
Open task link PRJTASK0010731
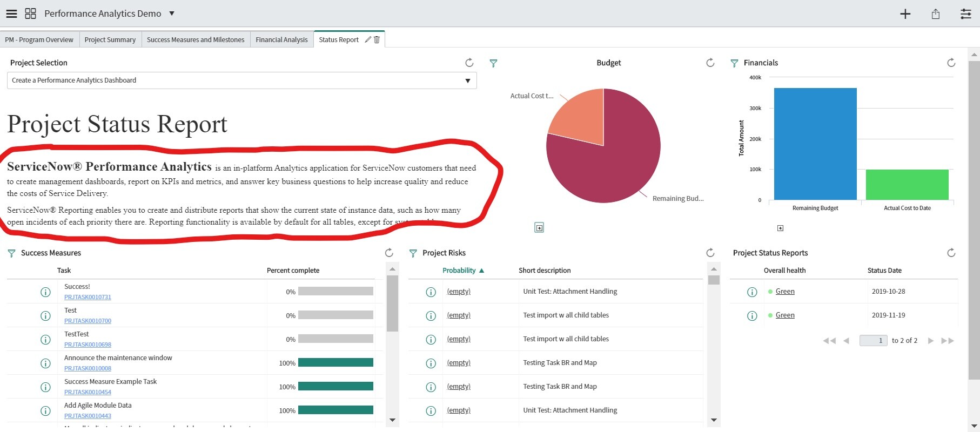[88, 297]
